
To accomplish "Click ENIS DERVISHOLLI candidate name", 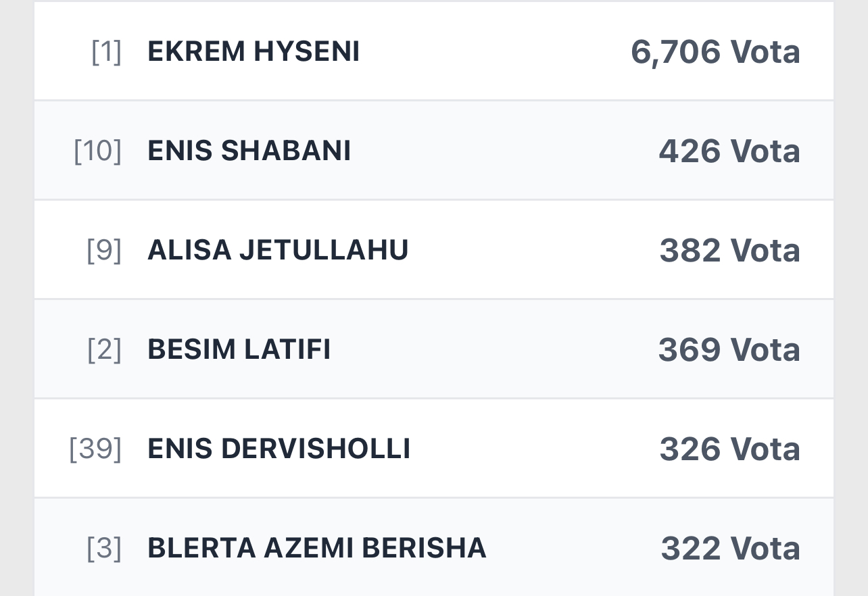I will tap(279, 449).
